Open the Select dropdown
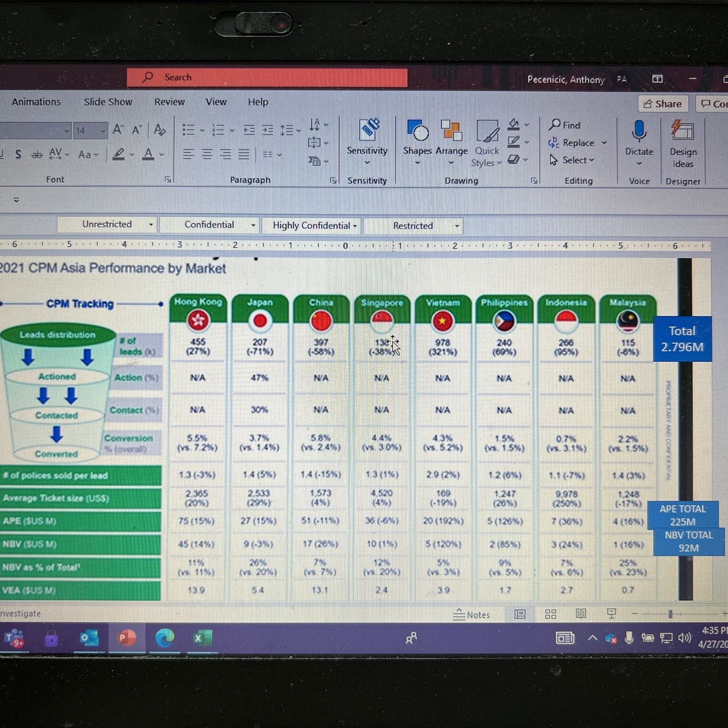 click(x=572, y=160)
